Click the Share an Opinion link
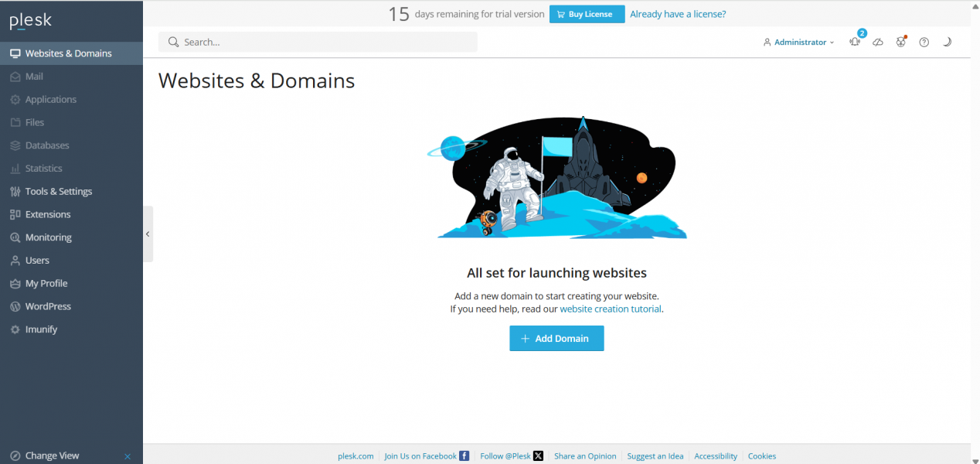The image size is (980, 464). pos(585,456)
